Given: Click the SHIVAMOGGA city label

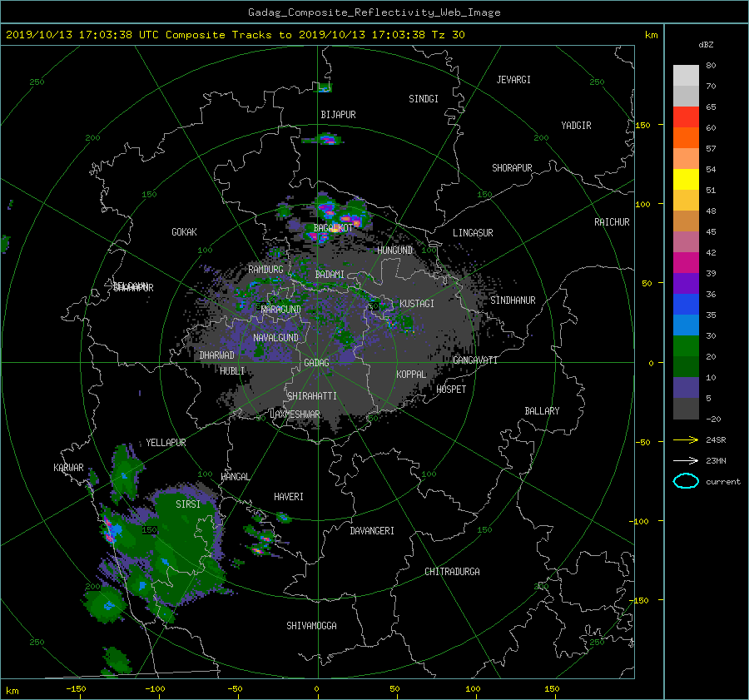Looking at the screenshot, I should (x=311, y=626).
